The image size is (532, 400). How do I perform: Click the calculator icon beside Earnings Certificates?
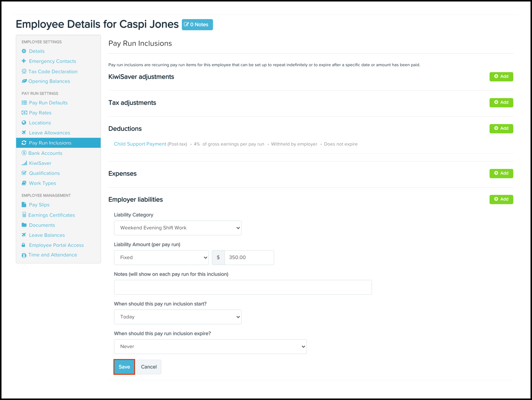pyautogui.click(x=24, y=215)
